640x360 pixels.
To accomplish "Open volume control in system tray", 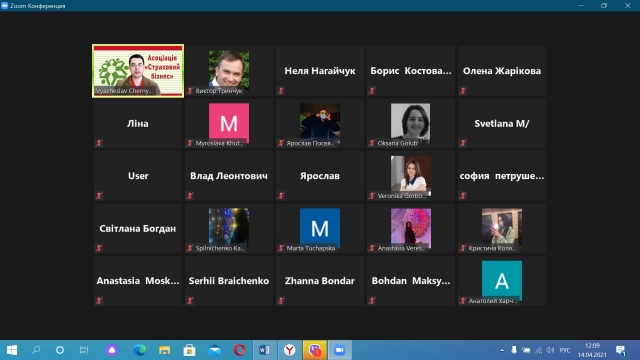I will 551,350.
